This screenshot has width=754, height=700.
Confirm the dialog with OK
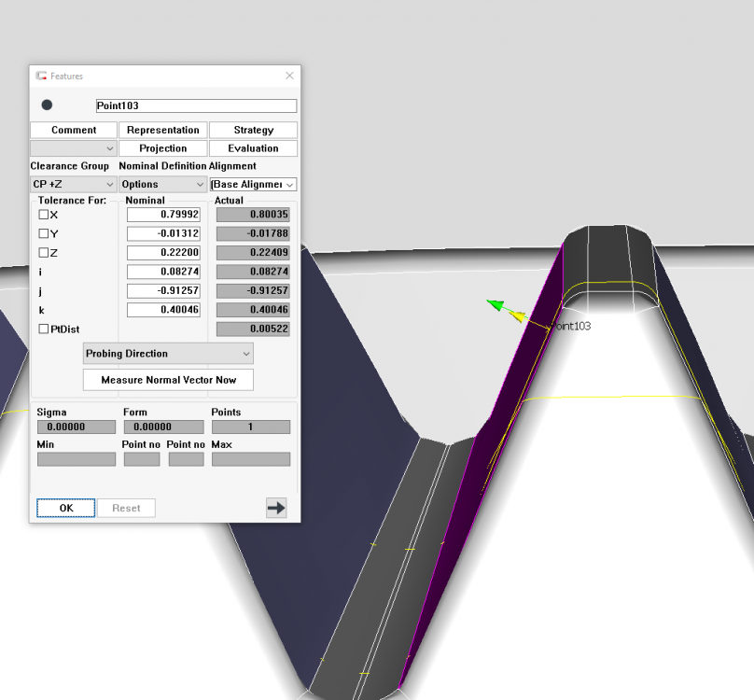(65, 508)
